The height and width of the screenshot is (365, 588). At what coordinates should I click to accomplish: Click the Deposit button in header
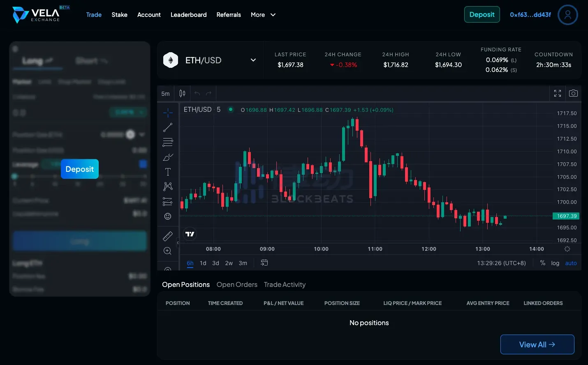coord(482,14)
